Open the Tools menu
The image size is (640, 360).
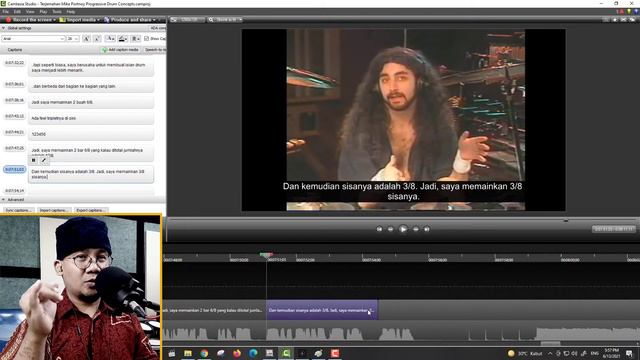point(57,12)
